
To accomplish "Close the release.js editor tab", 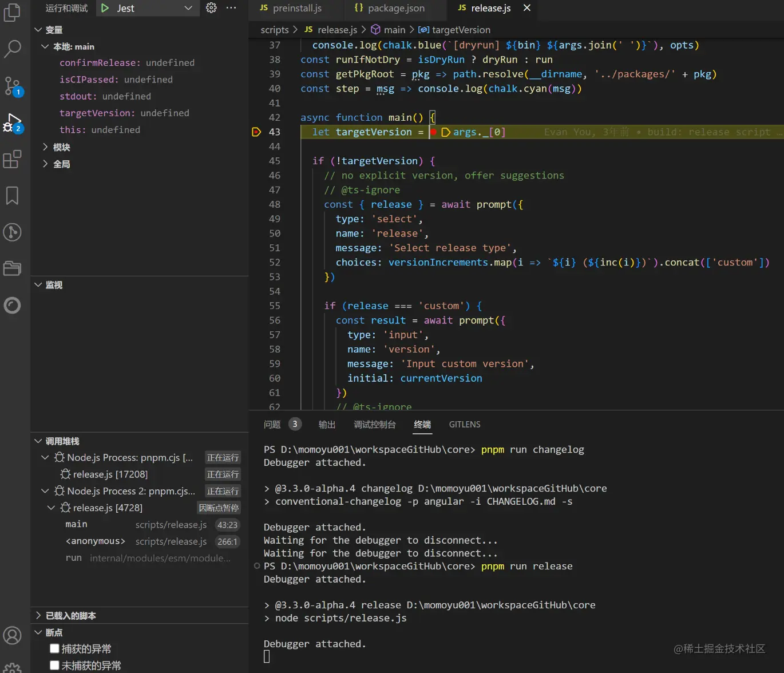I will click(527, 8).
